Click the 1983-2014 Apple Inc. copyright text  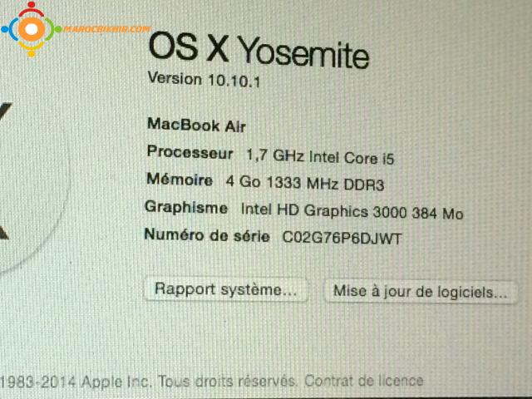(75, 382)
